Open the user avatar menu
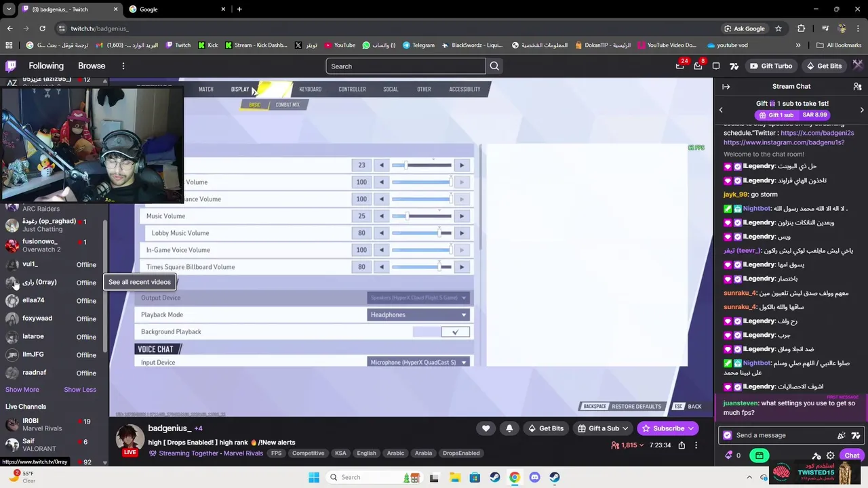Image resolution: width=868 pixels, height=488 pixels. [x=857, y=66]
